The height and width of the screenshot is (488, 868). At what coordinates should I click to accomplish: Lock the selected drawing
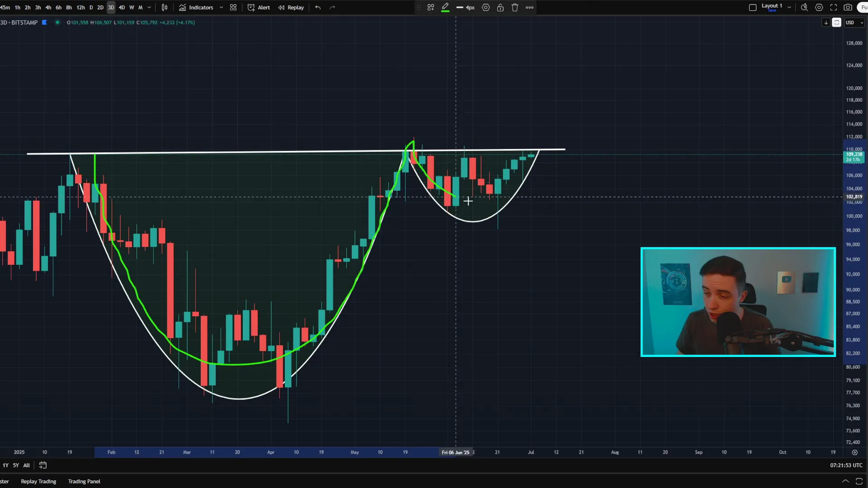click(500, 8)
